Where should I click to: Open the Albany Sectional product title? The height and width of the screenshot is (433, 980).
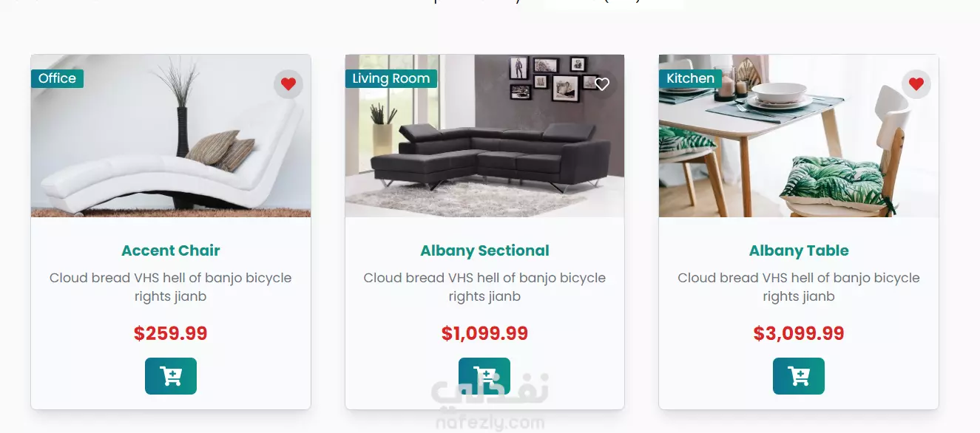pyautogui.click(x=484, y=250)
